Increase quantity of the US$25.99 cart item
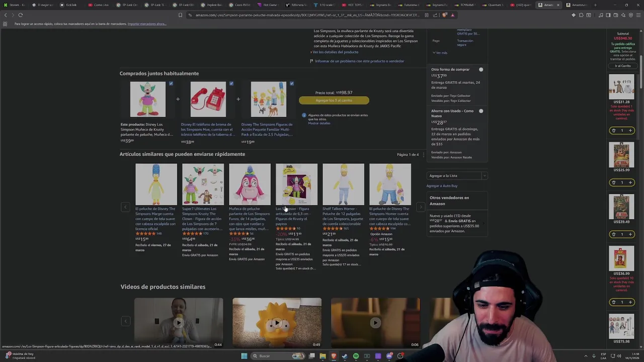The width and height of the screenshot is (644, 362). point(630,183)
